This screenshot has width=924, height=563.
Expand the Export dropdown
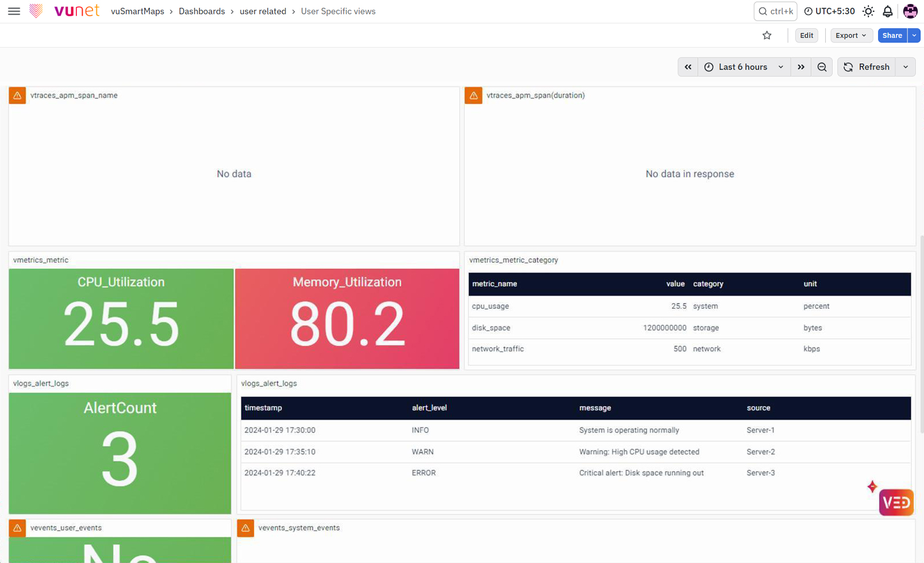(x=851, y=35)
